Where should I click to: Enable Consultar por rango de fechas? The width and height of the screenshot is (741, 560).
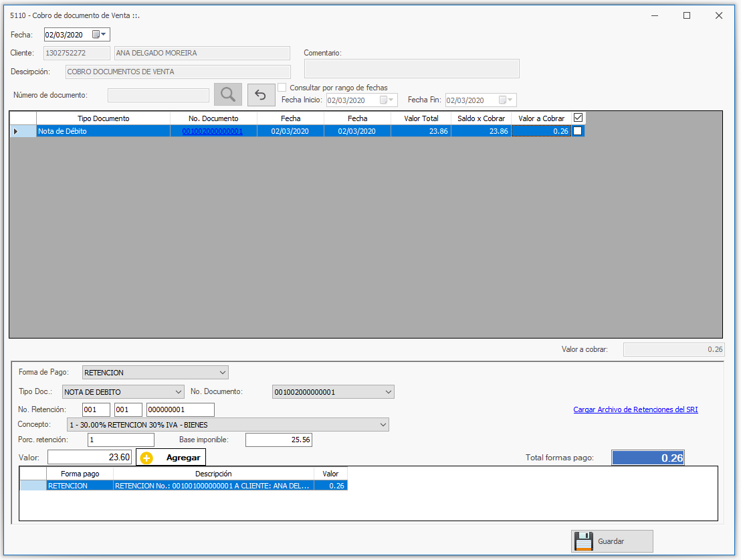click(282, 88)
